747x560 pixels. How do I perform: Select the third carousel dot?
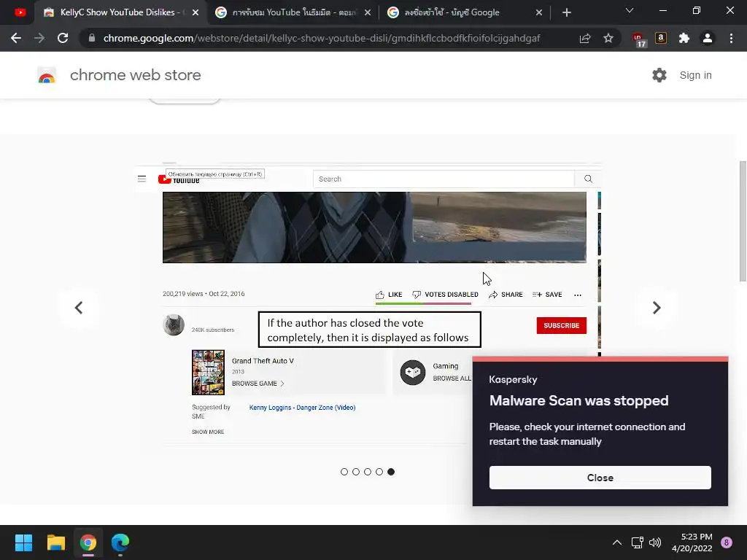[368, 472]
